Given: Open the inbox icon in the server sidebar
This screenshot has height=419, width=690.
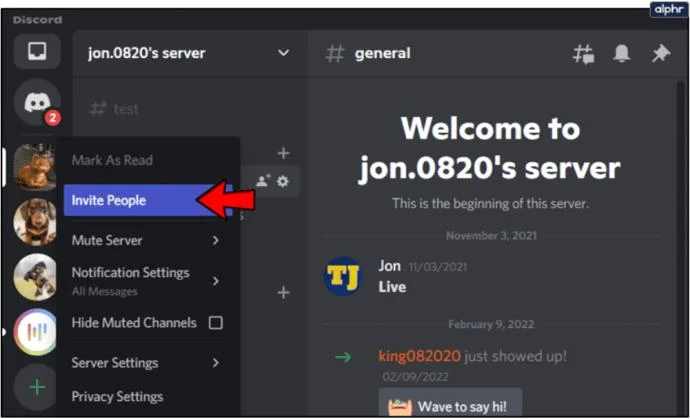Looking at the screenshot, I should point(37,51).
